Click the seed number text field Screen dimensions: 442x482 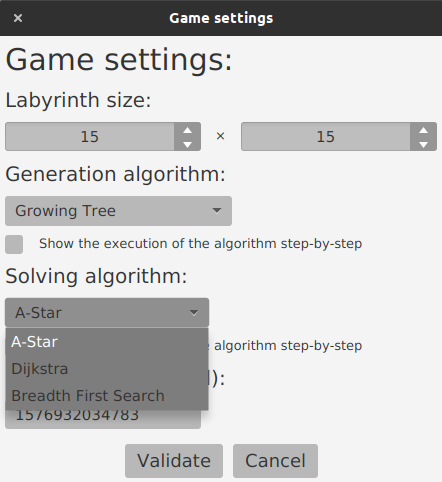103,419
